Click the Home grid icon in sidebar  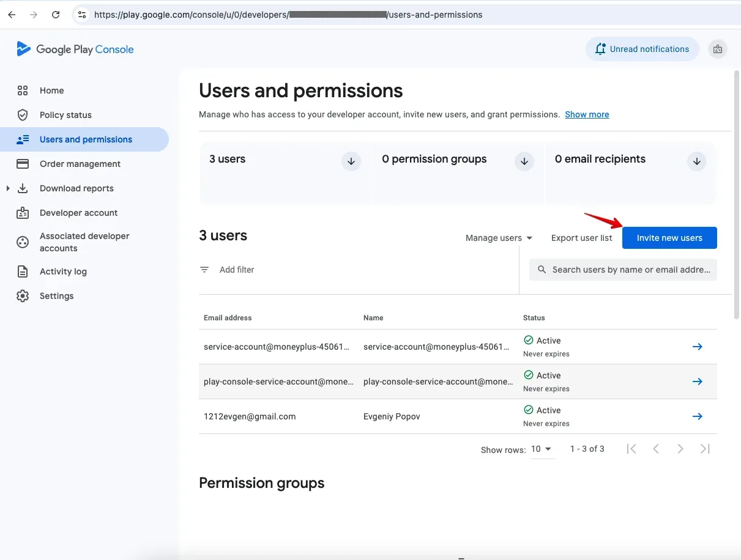pos(23,90)
